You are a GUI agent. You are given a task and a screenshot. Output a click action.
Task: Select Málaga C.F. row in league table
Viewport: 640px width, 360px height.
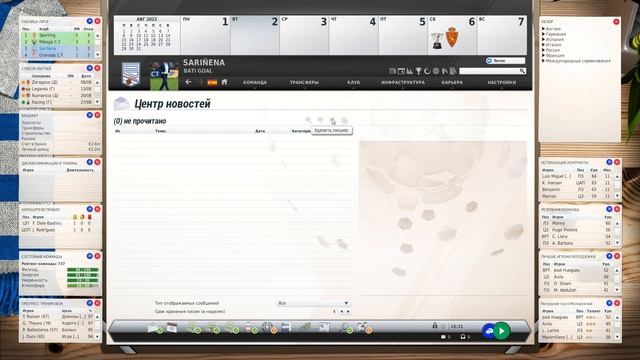(58, 42)
